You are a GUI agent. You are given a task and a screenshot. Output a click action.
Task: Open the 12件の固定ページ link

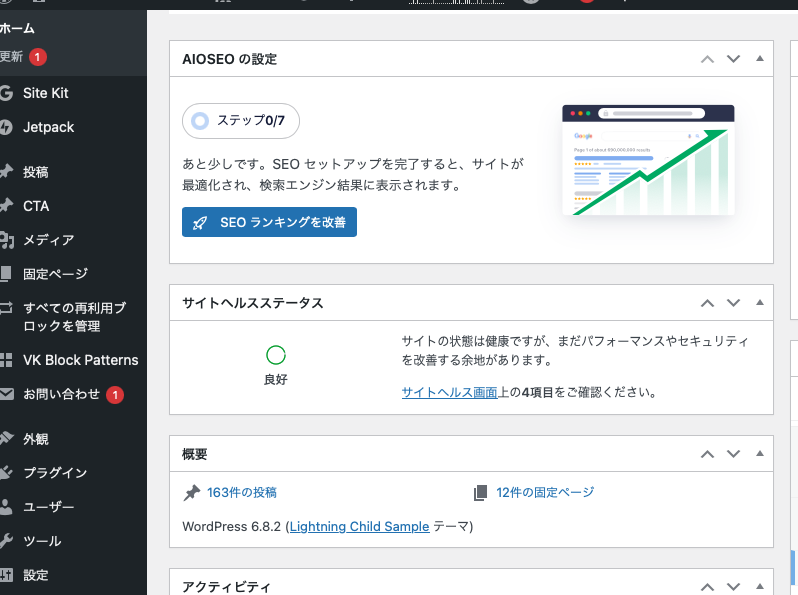click(545, 493)
